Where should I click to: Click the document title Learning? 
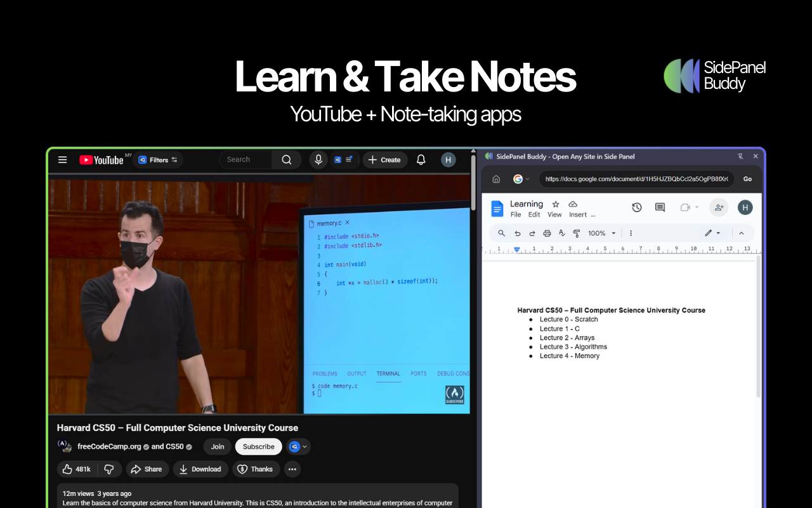(527, 204)
